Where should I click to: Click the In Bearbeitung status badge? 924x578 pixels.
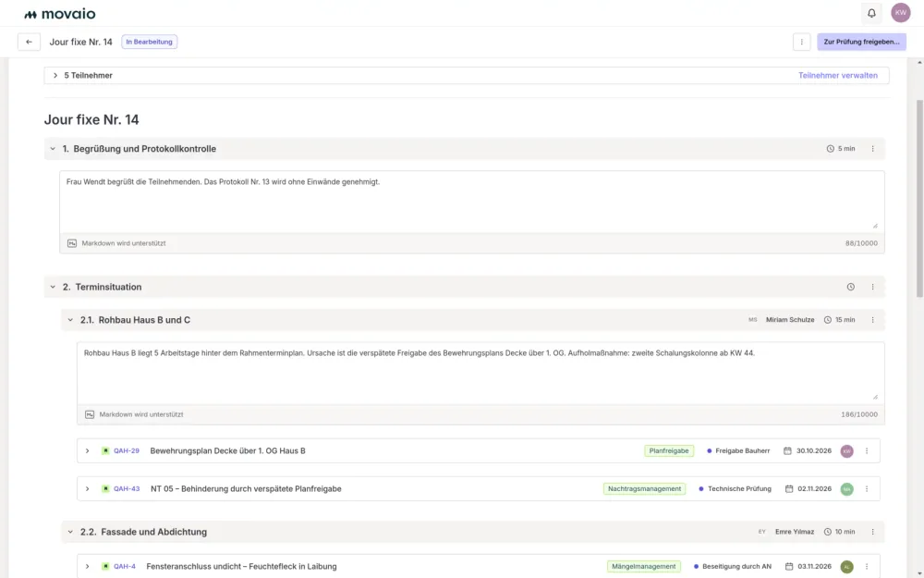(x=149, y=42)
